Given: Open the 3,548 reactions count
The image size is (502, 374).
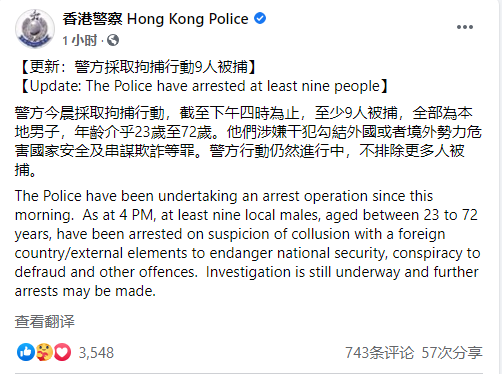Looking at the screenshot, I should coord(96,353).
